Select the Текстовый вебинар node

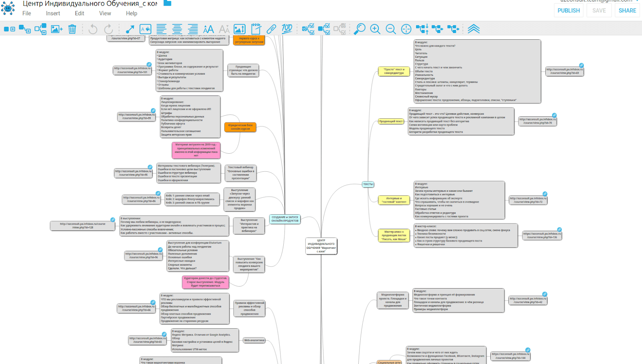(240, 173)
